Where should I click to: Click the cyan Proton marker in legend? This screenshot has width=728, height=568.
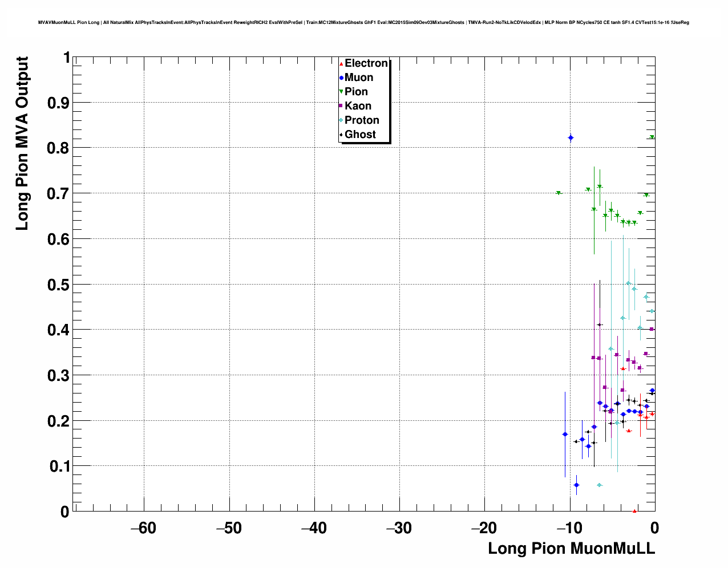click(x=341, y=120)
